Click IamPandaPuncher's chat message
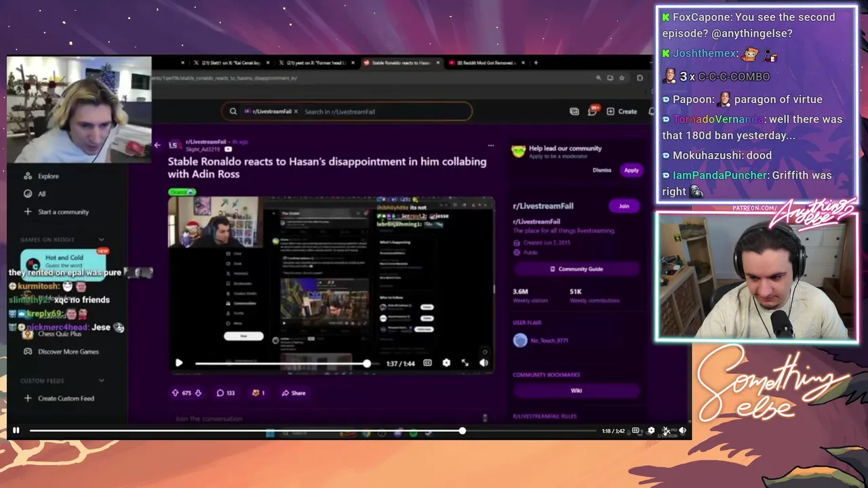The image size is (868, 488). tap(747, 183)
